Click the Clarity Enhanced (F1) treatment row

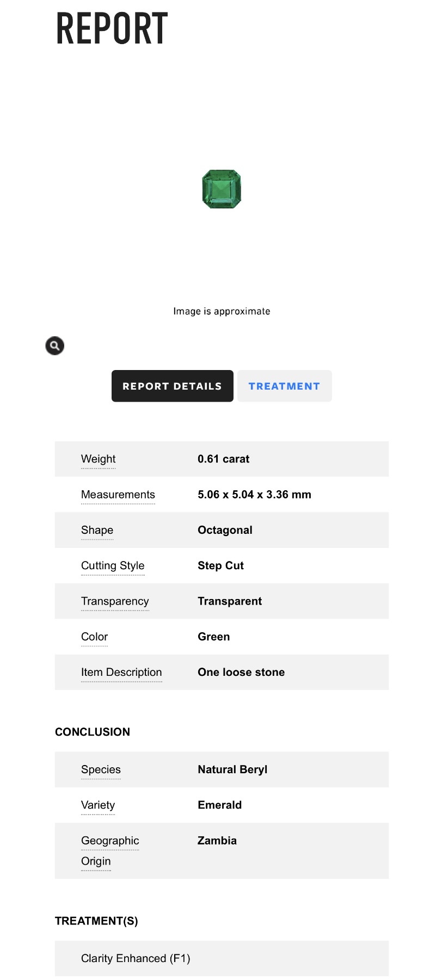coord(136,959)
